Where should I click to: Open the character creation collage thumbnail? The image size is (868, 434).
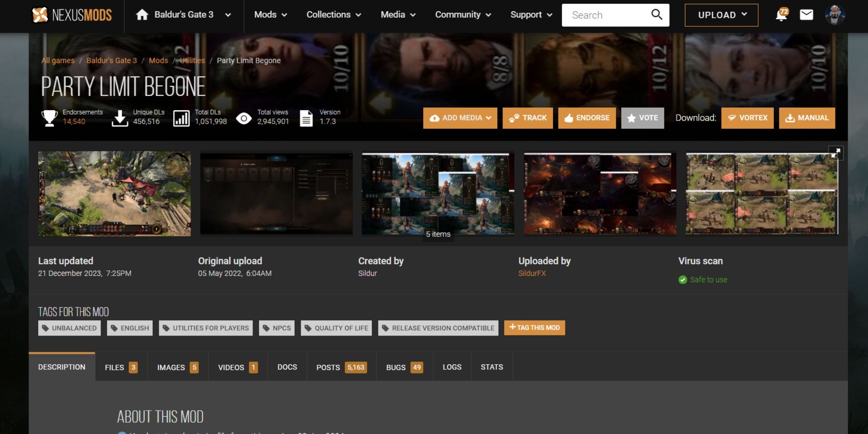[x=438, y=194]
